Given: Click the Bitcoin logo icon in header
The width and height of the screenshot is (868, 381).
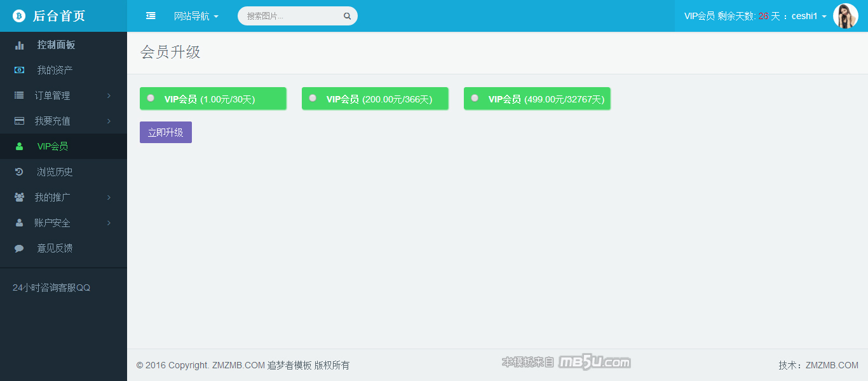Looking at the screenshot, I should point(19,16).
